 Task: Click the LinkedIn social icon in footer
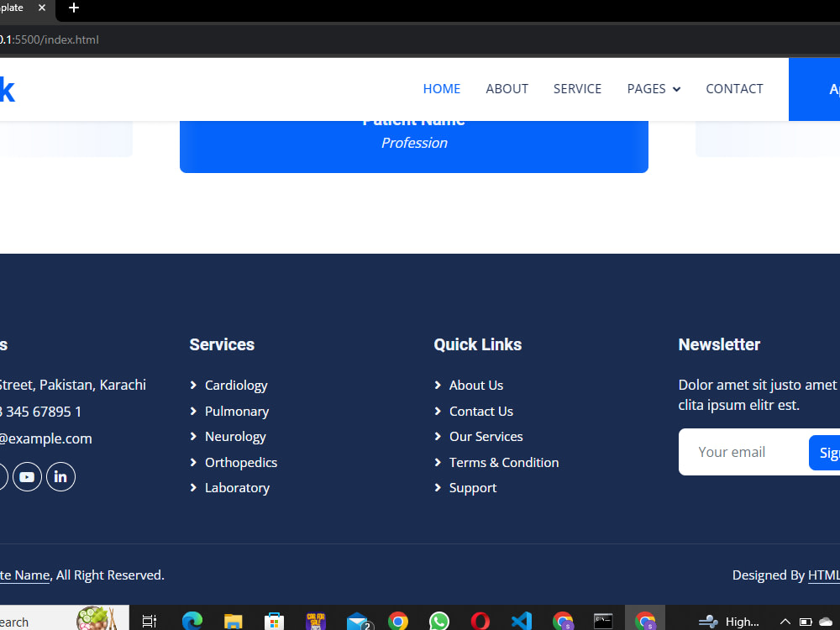click(x=60, y=477)
